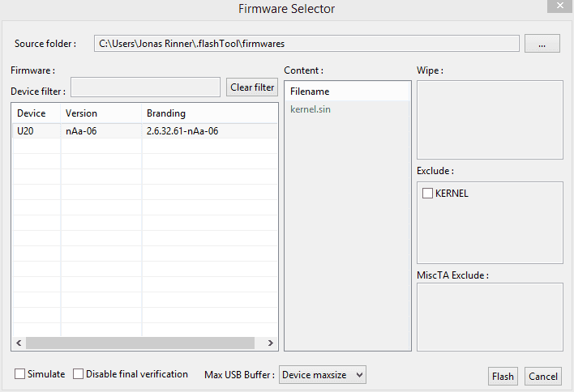Check the KERNEL exclude option
The height and width of the screenshot is (392, 574).
click(x=427, y=193)
